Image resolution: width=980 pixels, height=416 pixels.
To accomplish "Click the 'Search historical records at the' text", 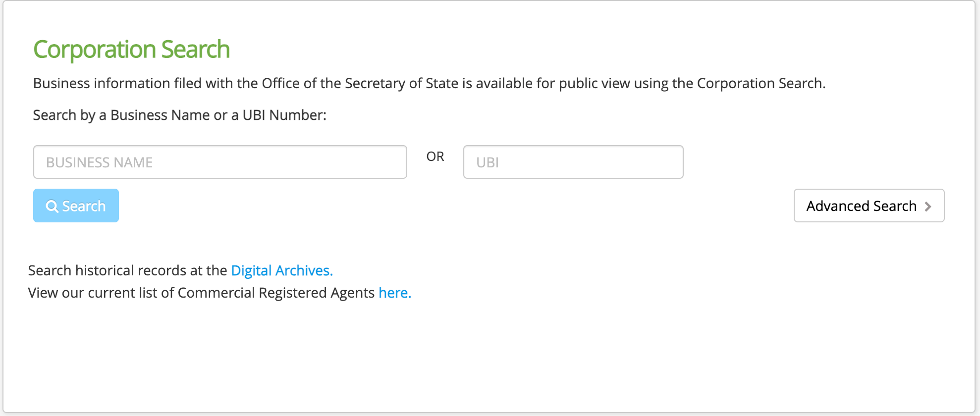I will coord(128,270).
